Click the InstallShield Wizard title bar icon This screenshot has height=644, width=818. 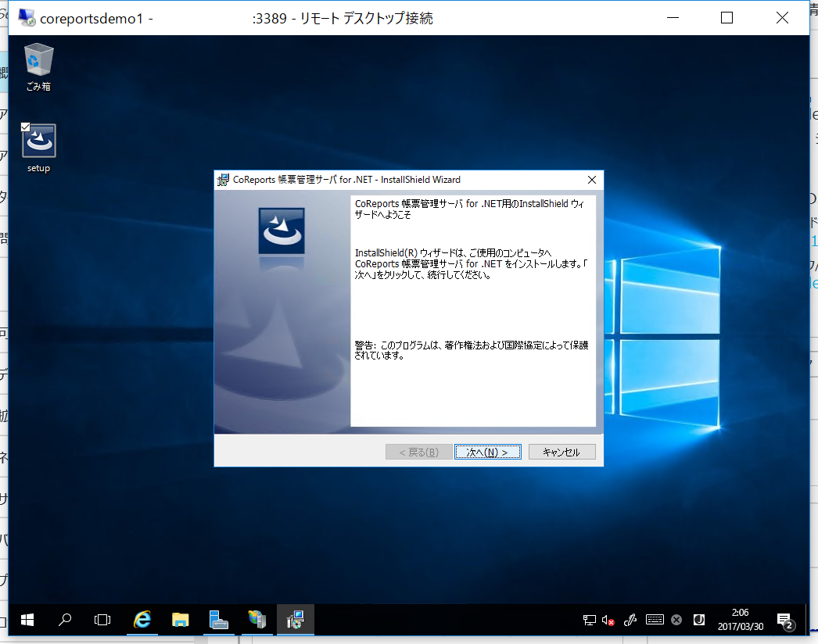click(224, 180)
